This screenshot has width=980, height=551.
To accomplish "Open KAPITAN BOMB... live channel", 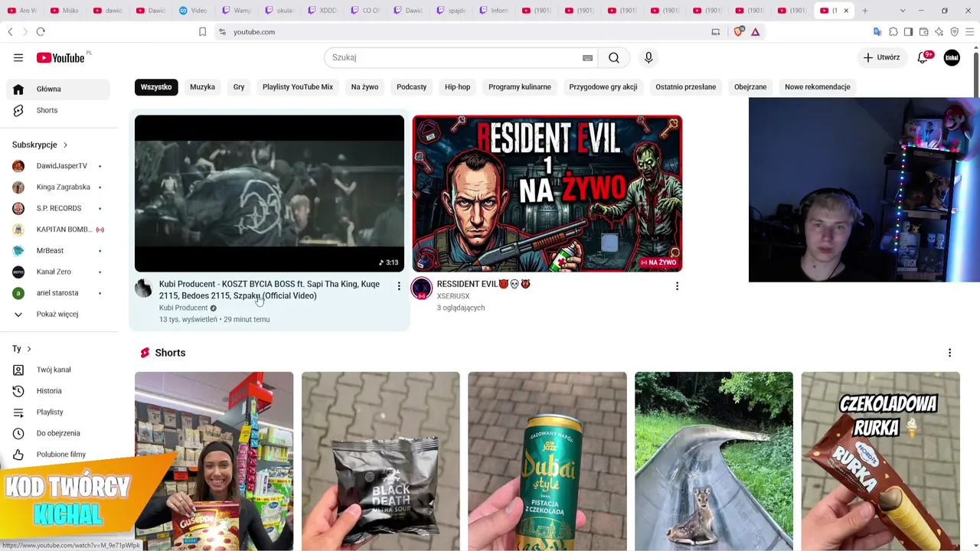I will pyautogui.click(x=58, y=230).
